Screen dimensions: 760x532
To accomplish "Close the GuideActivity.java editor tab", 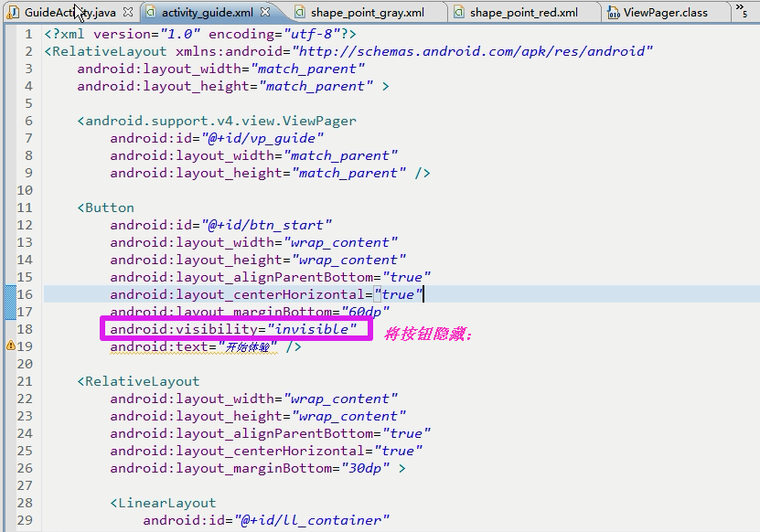I will [127, 12].
